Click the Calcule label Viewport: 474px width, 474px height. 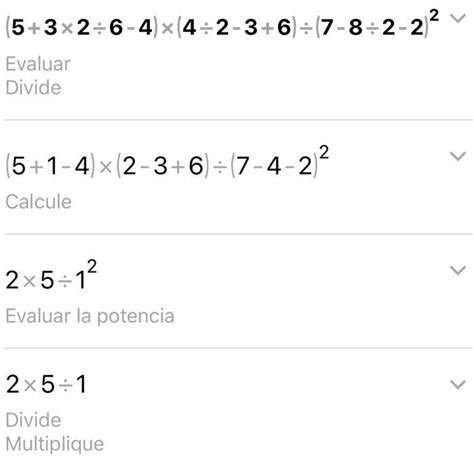(x=39, y=202)
